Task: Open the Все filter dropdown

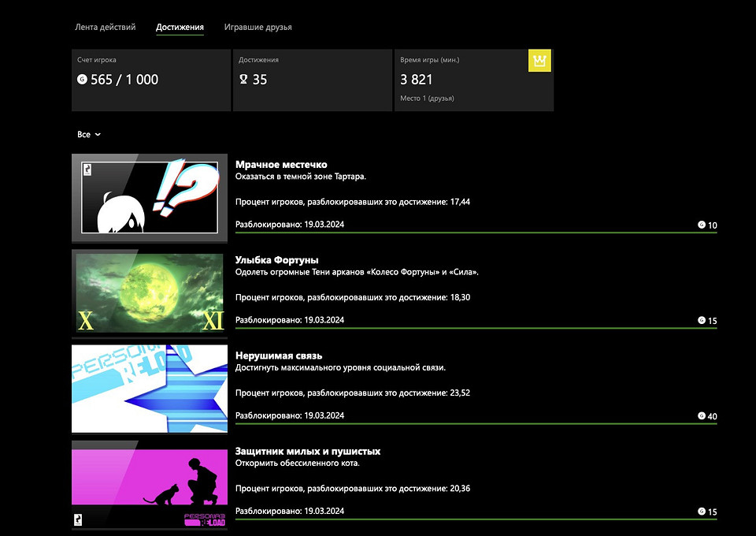Action: (x=89, y=135)
